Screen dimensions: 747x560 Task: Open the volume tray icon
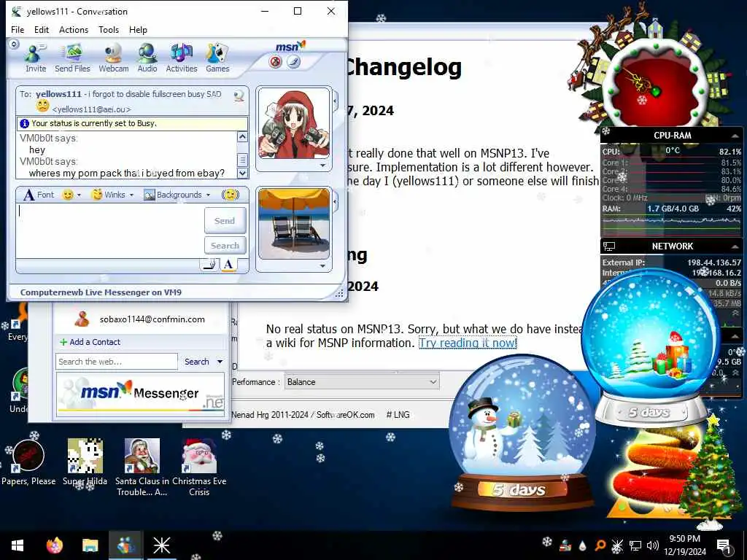tap(653, 545)
